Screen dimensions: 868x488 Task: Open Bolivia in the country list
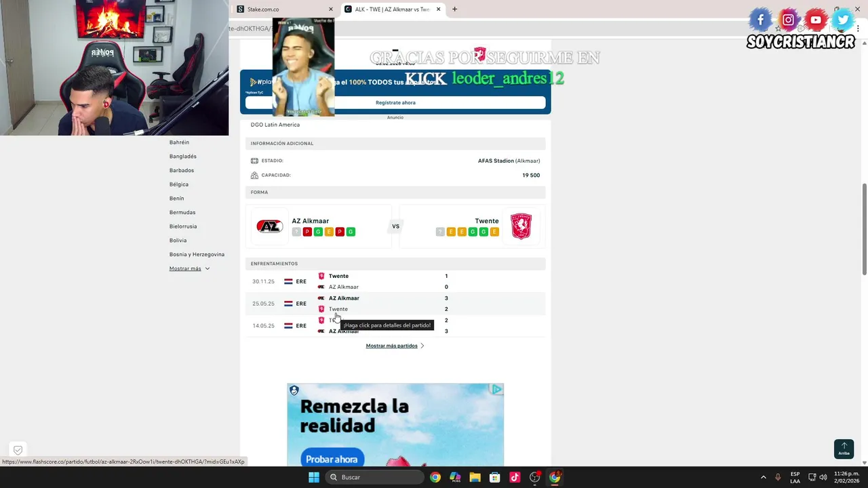pyautogui.click(x=178, y=241)
